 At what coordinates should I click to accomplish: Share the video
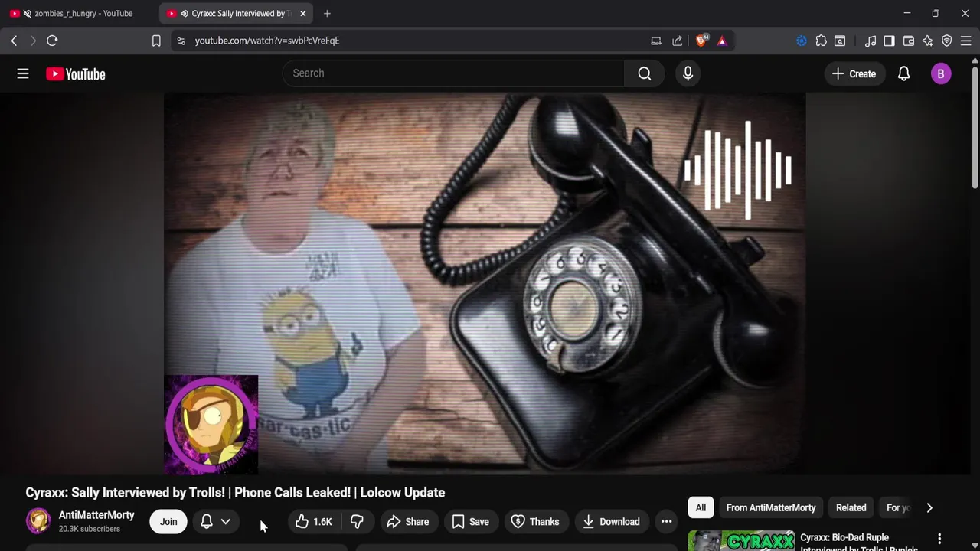[408, 522]
